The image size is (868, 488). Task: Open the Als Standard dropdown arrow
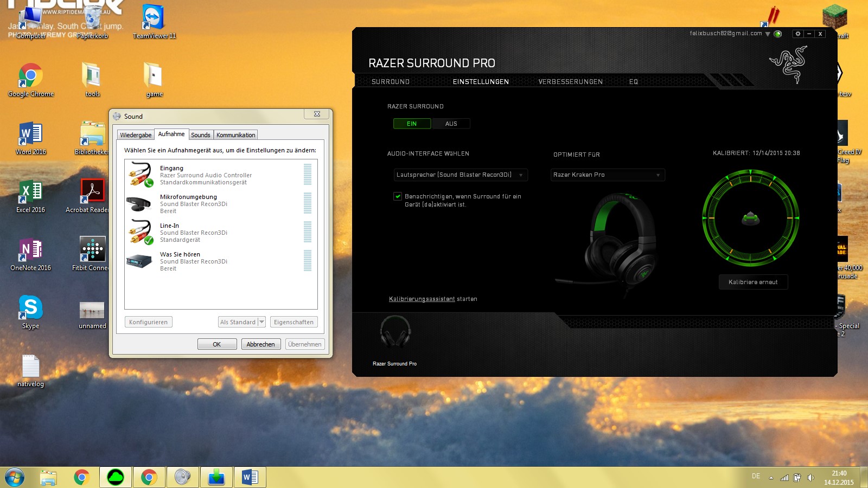pos(261,322)
